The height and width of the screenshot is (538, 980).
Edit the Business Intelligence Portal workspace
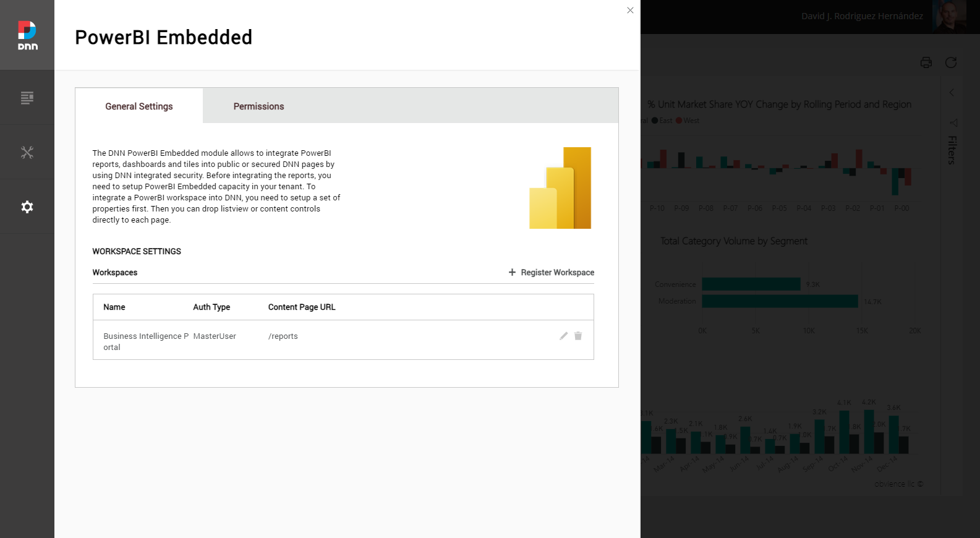click(x=563, y=336)
